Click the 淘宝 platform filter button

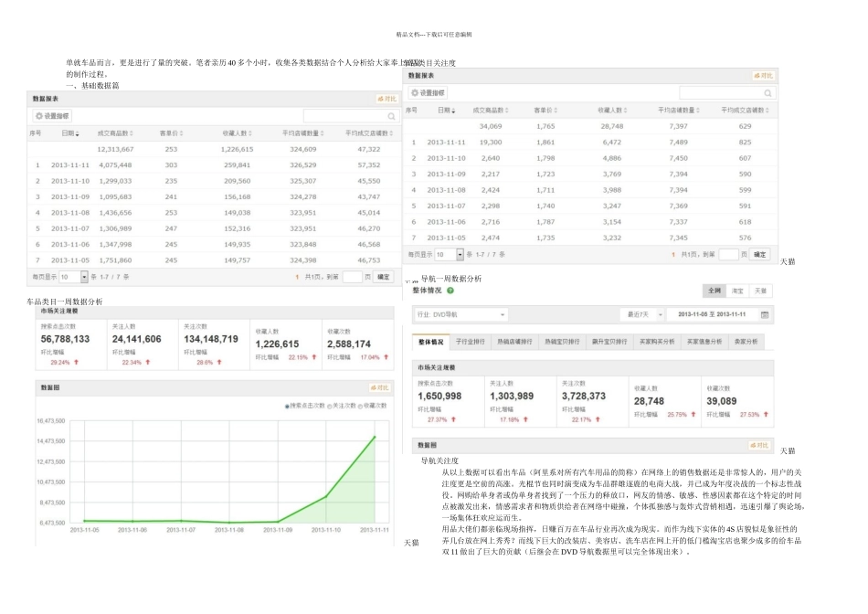pyautogui.click(x=737, y=291)
